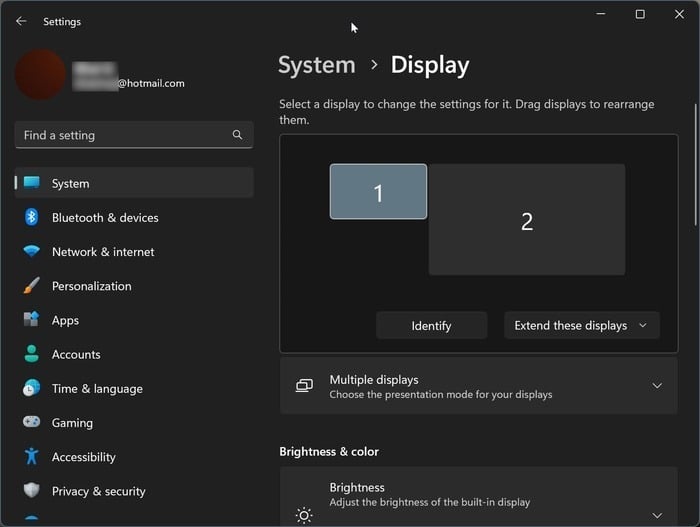Image resolution: width=700 pixels, height=527 pixels.
Task: Click the Gaming controller icon
Action: [x=31, y=422]
